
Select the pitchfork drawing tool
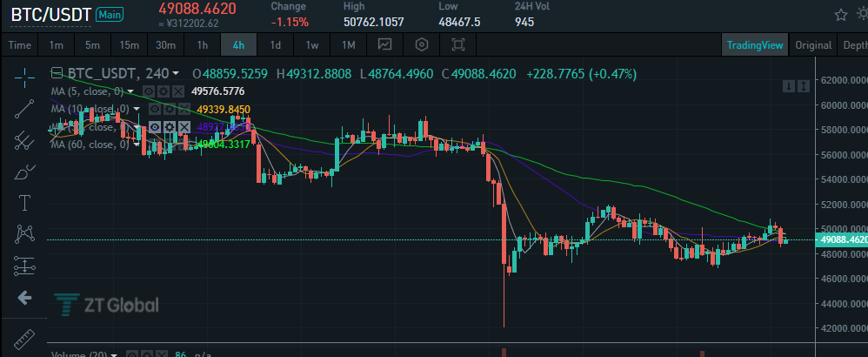point(23,141)
